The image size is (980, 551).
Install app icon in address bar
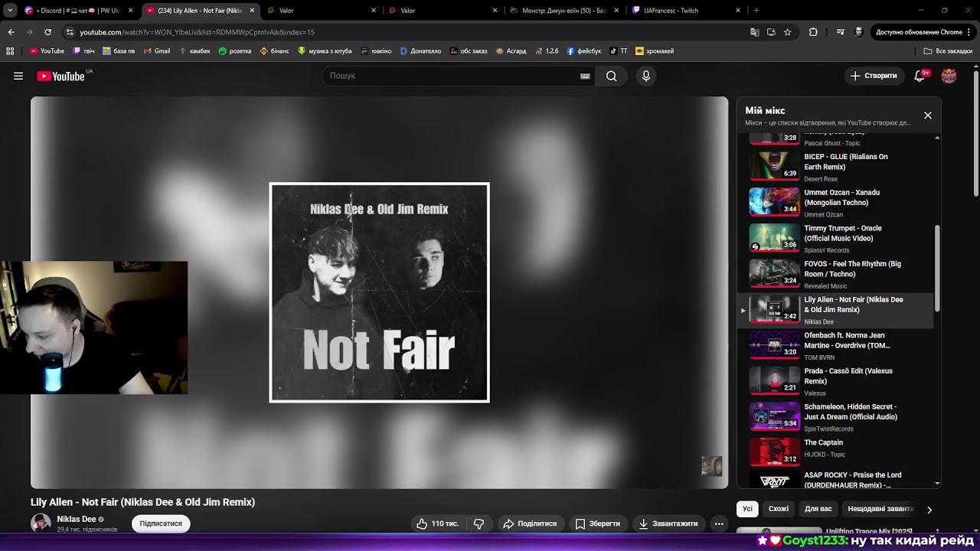pos(771,32)
